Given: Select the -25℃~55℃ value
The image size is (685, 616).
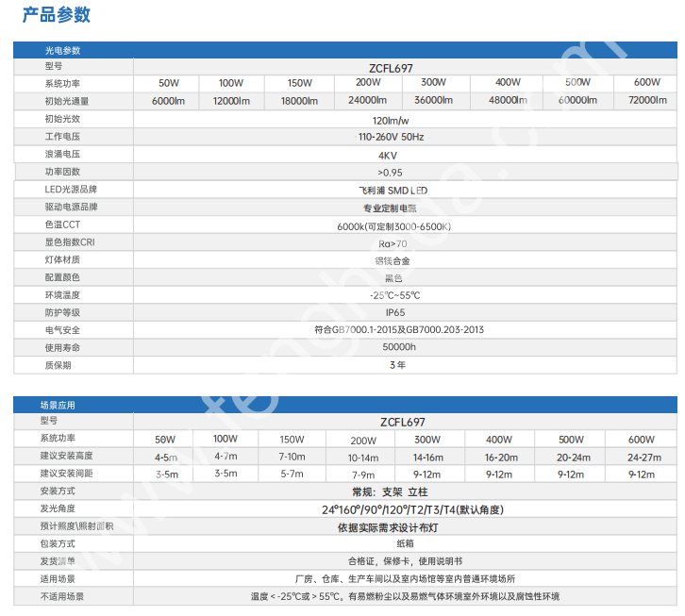Looking at the screenshot, I should [x=395, y=296].
